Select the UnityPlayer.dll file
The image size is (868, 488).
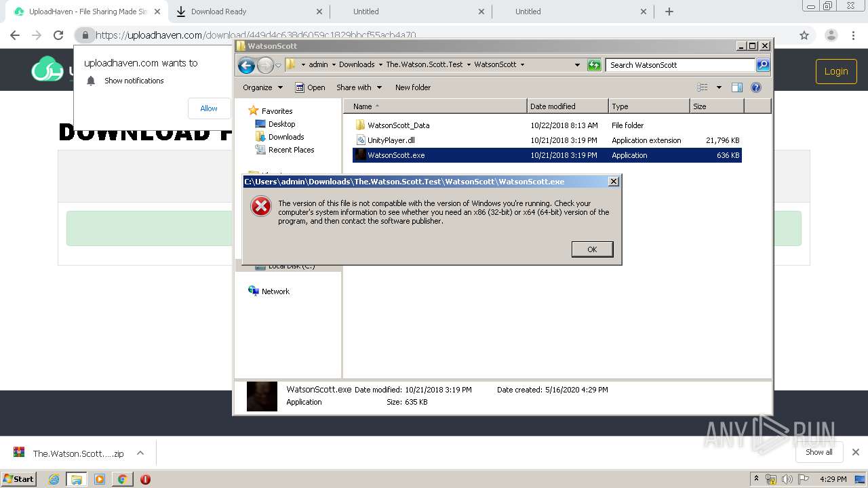click(x=391, y=140)
